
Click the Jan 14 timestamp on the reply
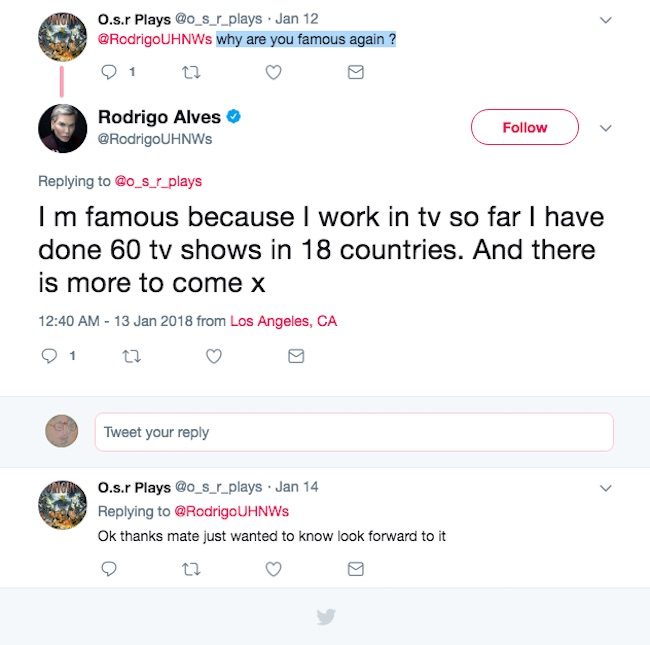(x=297, y=487)
